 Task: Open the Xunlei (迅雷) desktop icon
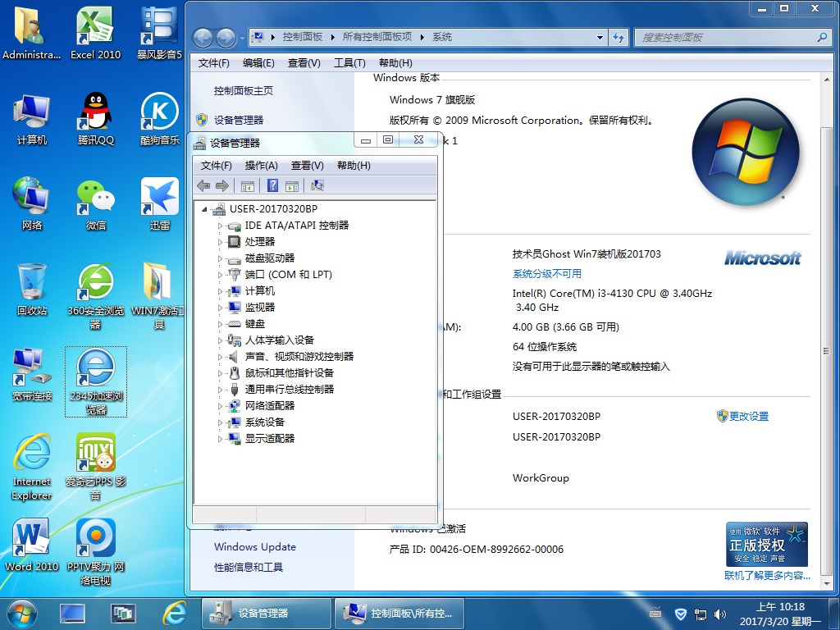[160, 204]
